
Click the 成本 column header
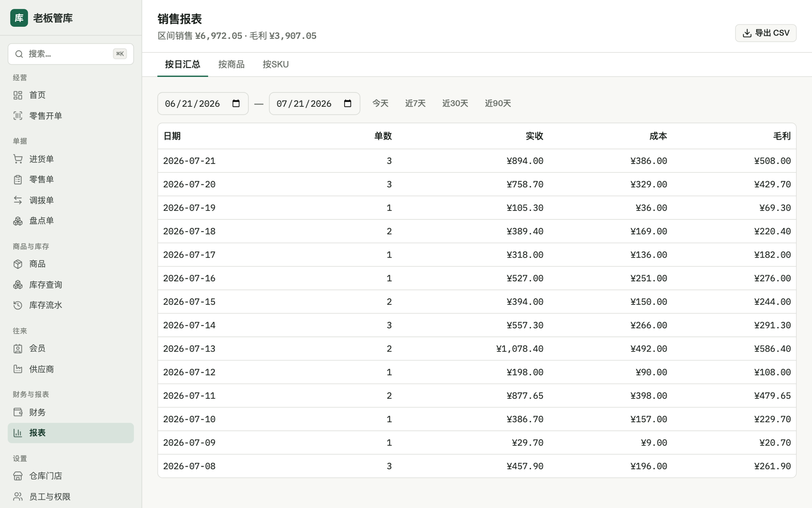(658, 136)
